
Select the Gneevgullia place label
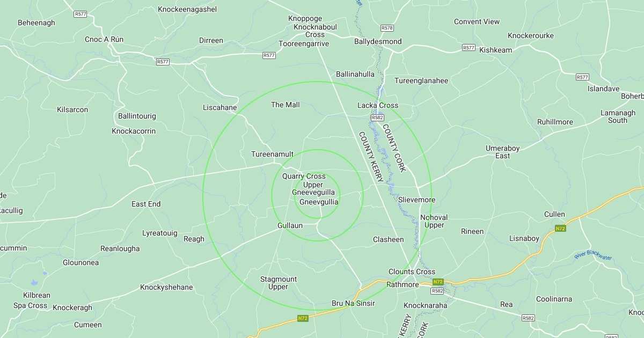(x=319, y=202)
